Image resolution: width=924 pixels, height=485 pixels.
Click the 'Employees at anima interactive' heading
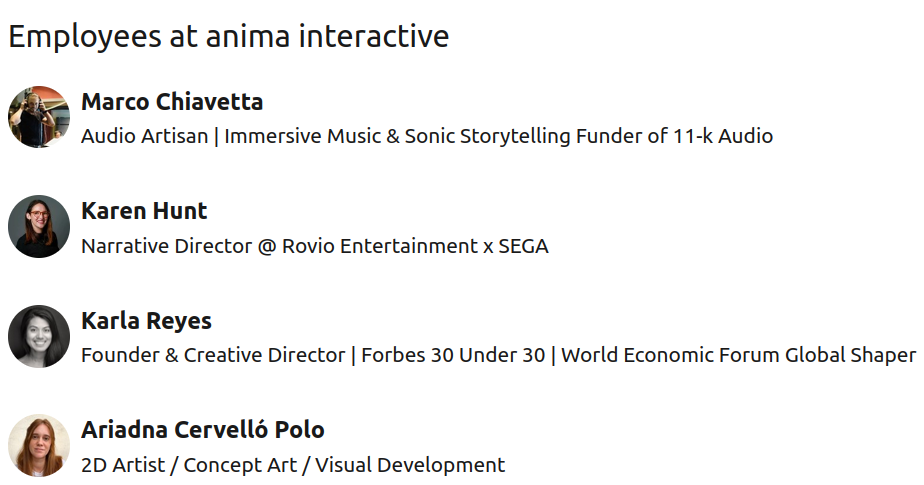click(x=228, y=37)
